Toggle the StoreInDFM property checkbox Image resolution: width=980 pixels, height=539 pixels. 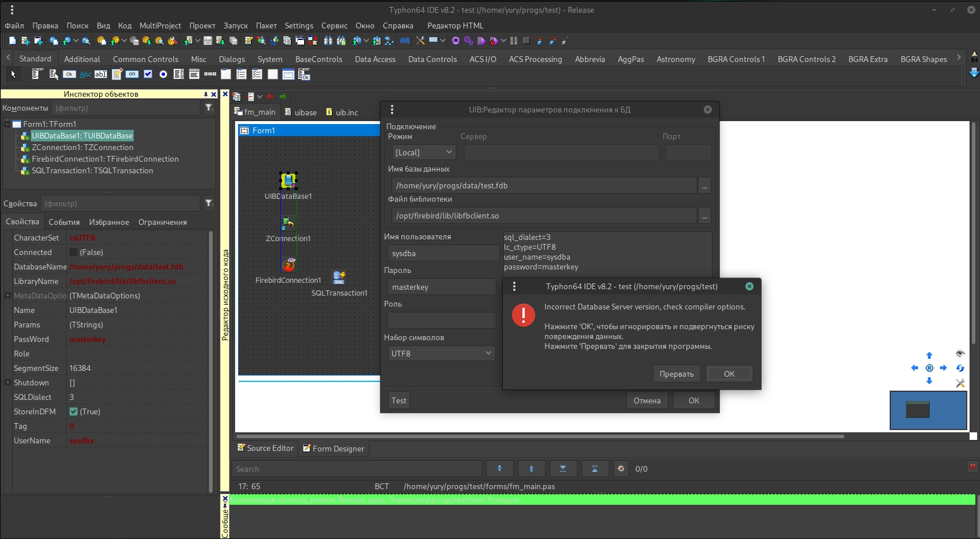(x=74, y=411)
